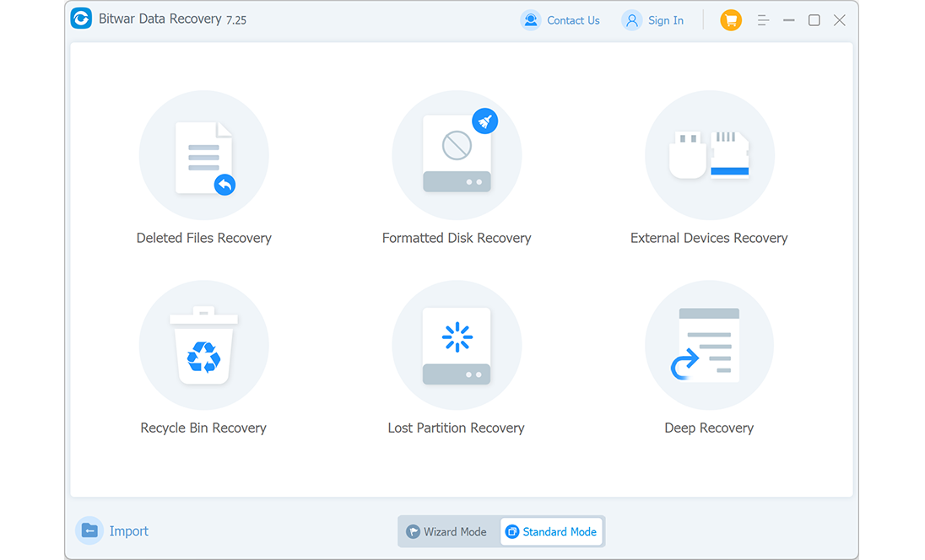Switch to Standard Mode
Image resolution: width=925 pixels, height=560 pixels.
552,531
